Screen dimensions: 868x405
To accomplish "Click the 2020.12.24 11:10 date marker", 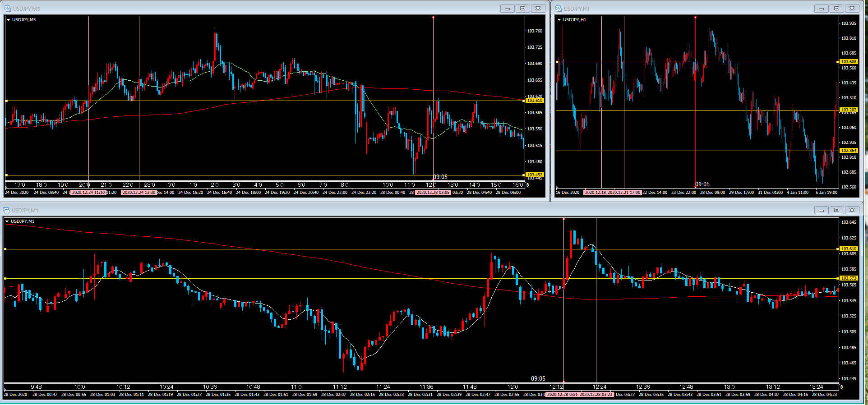I will tap(88, 193).
